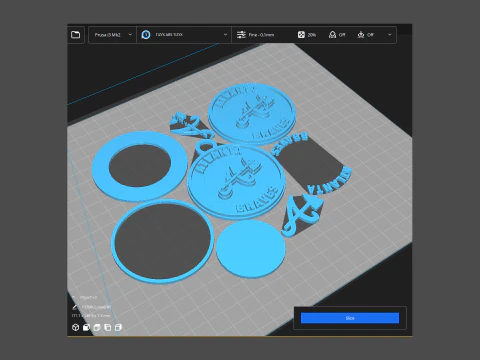Click the build plate adhesion Off icon
480x360 pixels.
coord(361,35)
